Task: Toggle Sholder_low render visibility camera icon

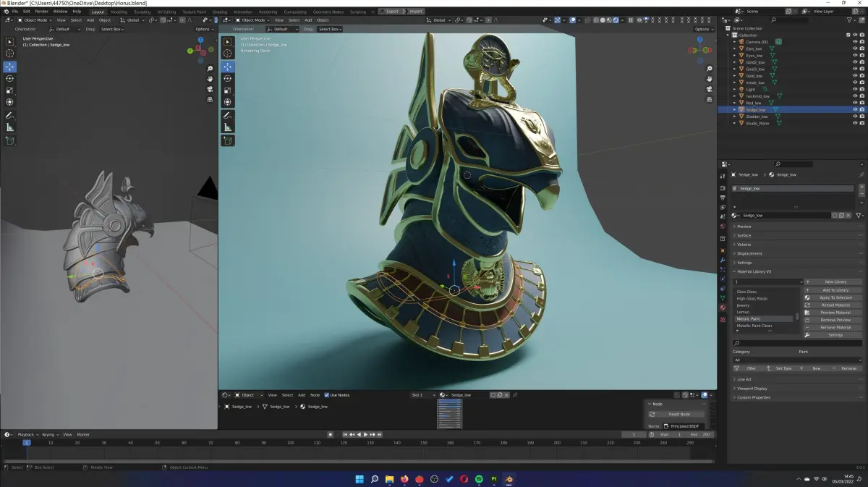Action: click(x=861, y=116)
